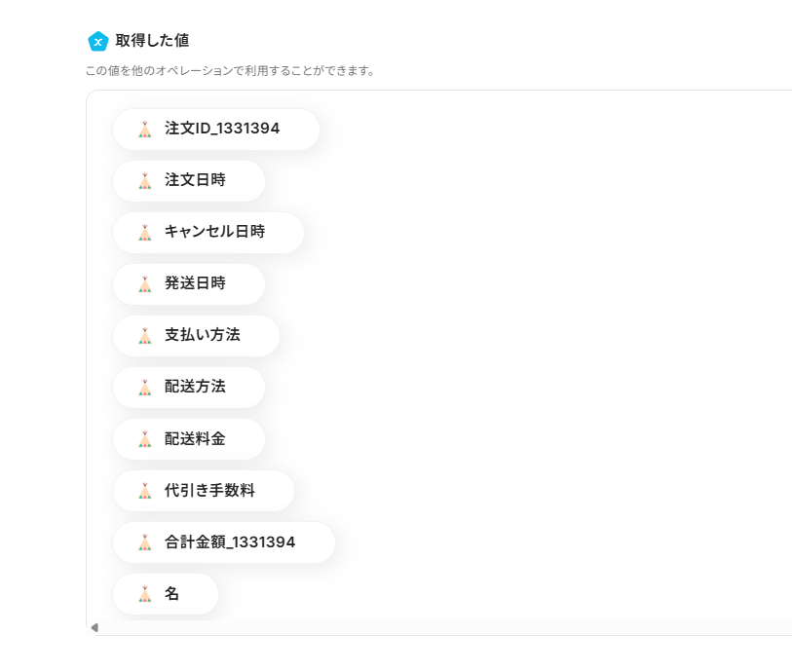
Task: Select the 注文ID_1331394 value chip
Action: [x=221, y=130]
